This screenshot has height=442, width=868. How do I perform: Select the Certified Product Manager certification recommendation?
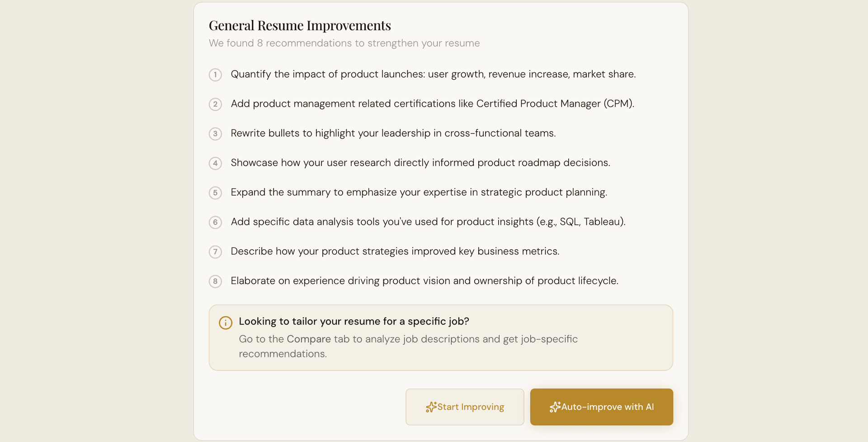click(432, 104)
